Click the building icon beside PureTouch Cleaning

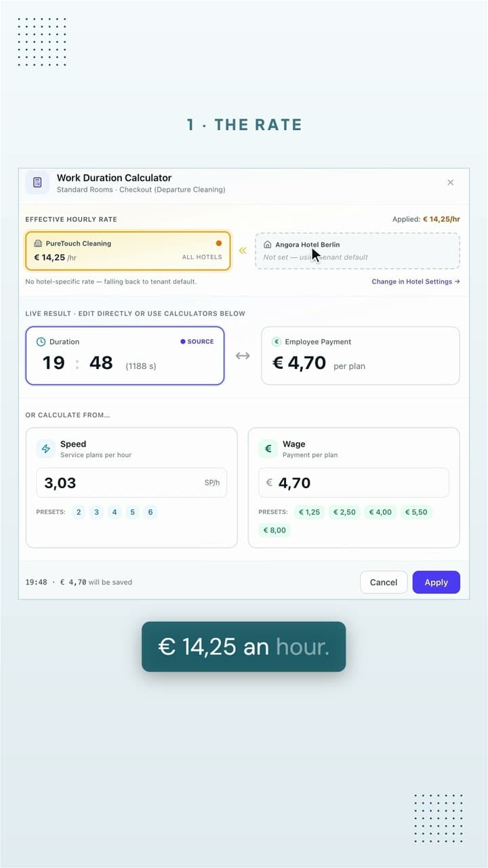[x=38, y=243]
